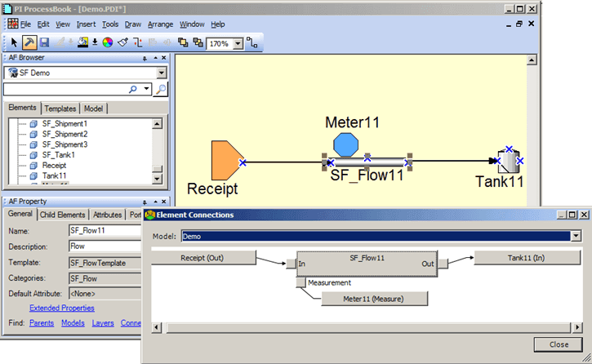Collapse the AF Property panel arrow
Viewport: 592px width, 364px height.
click(155, 202)
